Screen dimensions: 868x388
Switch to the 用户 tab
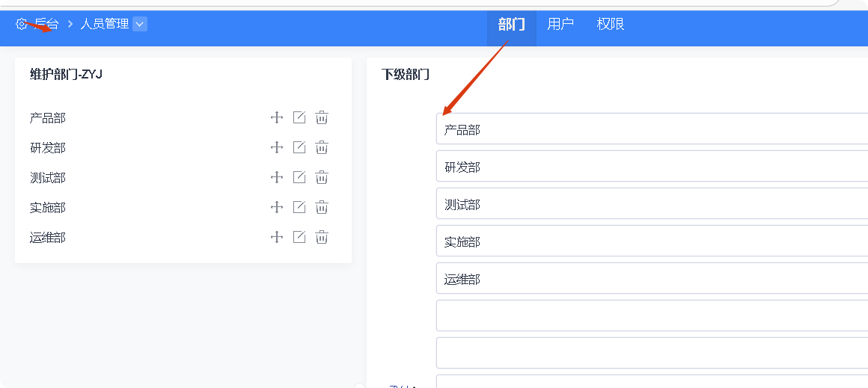[560, 25]
